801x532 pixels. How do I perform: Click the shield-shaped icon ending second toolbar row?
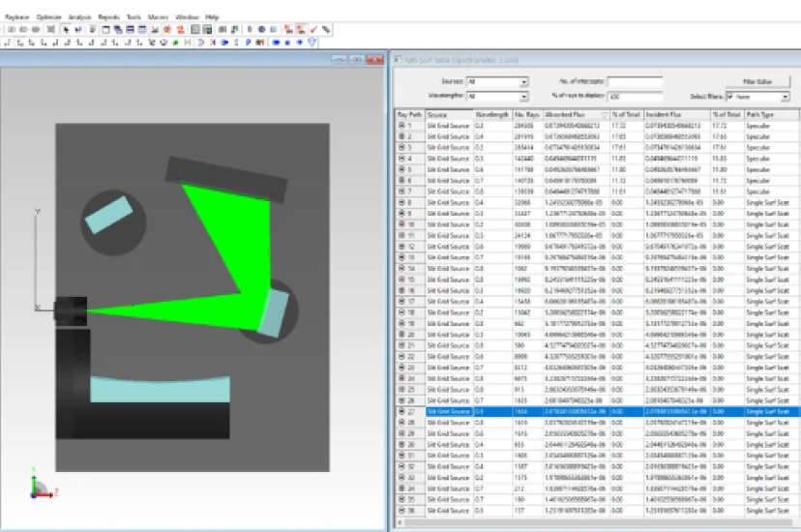312,43
